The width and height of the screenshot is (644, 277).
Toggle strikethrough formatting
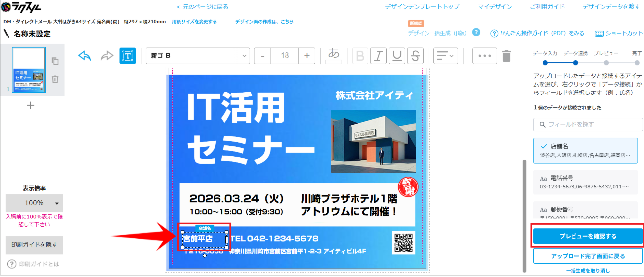coord(414,56)
